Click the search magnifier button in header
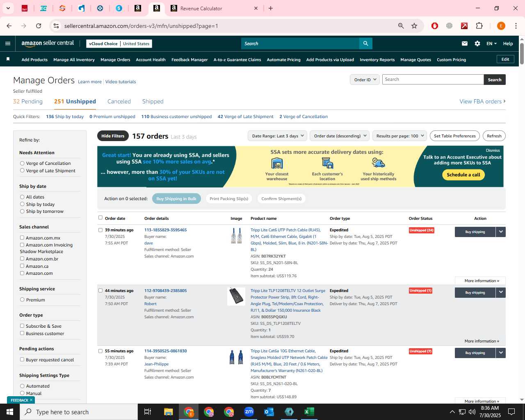The height and width of the screenshot is (420, 525). point(365,43)
